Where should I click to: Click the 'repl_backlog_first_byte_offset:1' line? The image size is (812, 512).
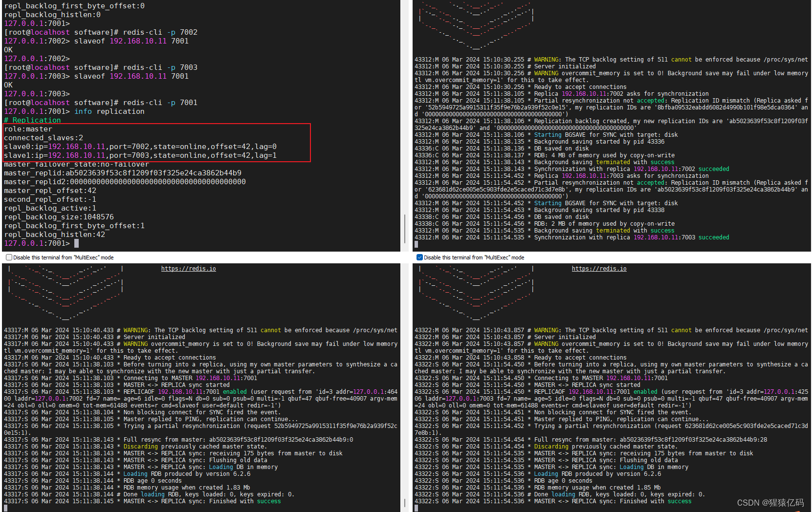coord(74,226)
